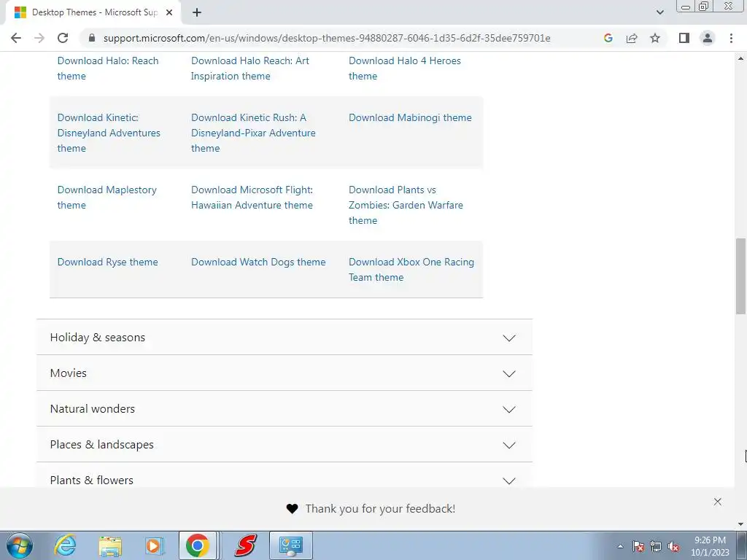Viewport: 747px width, 560px height.
Task: Open Download Watch Dogs theme link
Action: (x=258, y=262)
